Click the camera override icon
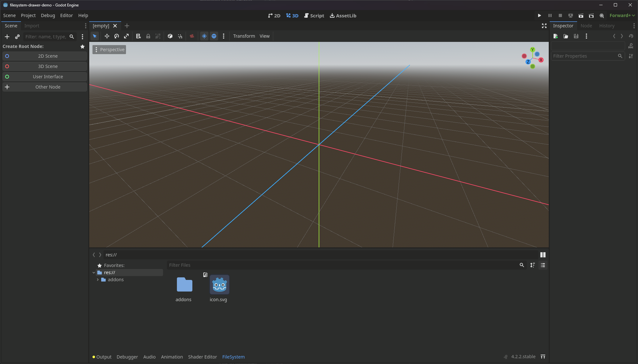 192,36
